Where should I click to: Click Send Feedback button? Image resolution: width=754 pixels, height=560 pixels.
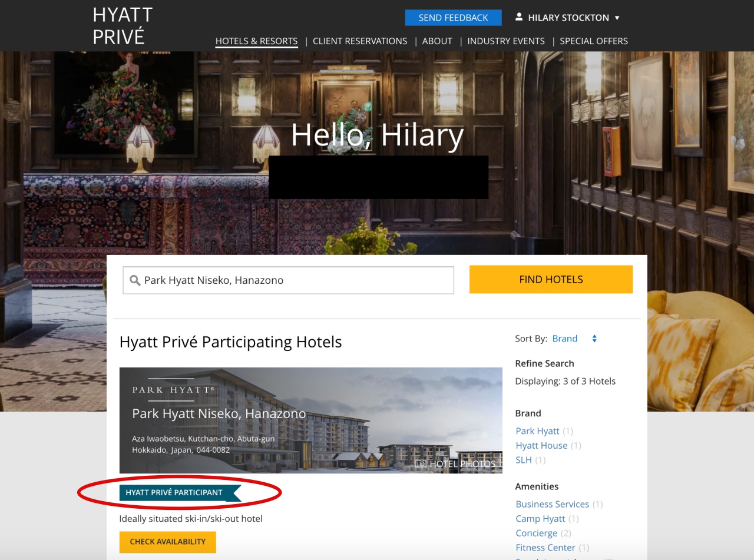[454, 18]
